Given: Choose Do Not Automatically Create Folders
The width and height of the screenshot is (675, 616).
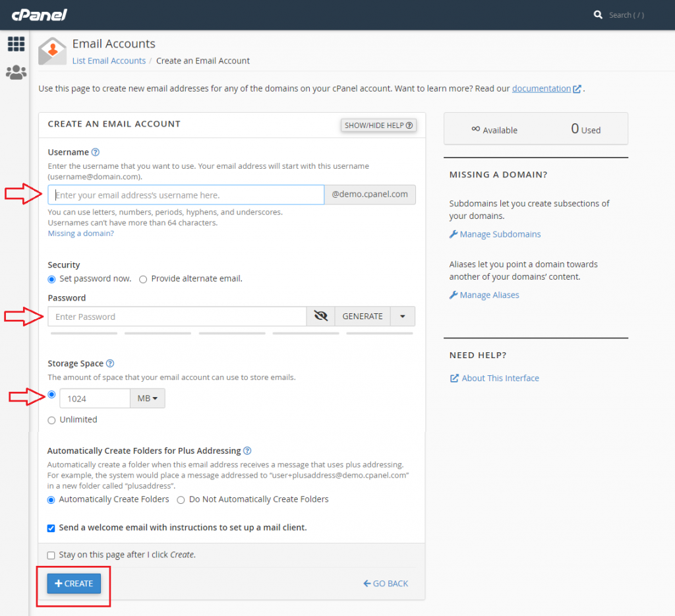Looking at the screenshot, I should pyautogui.click(x=181, y=500).
